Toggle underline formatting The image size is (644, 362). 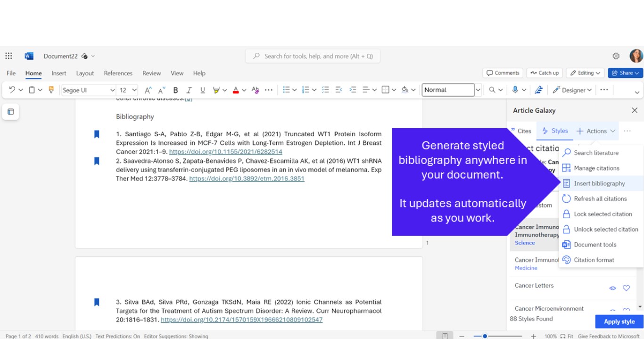pyautogui.click(x=203, y=90)
